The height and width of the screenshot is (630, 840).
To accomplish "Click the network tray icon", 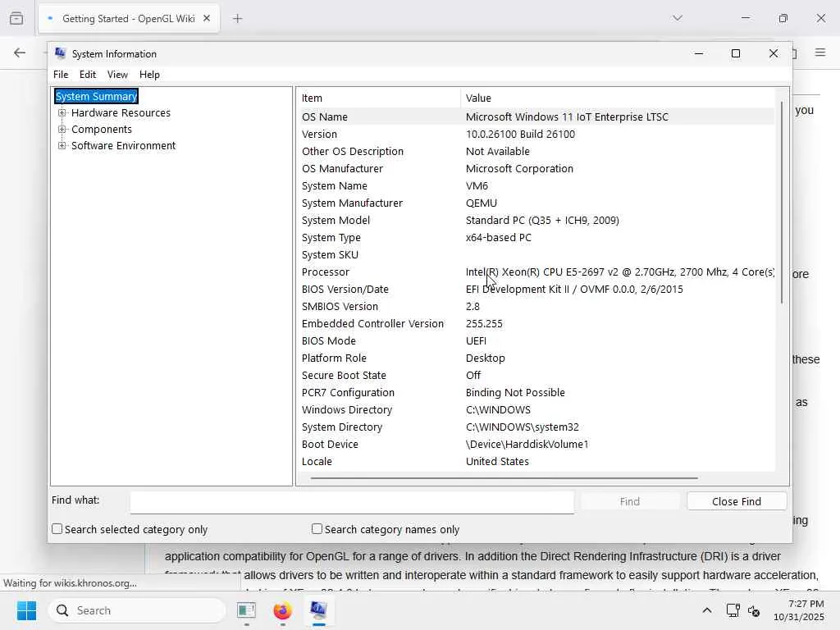I will tap(733, 610).
